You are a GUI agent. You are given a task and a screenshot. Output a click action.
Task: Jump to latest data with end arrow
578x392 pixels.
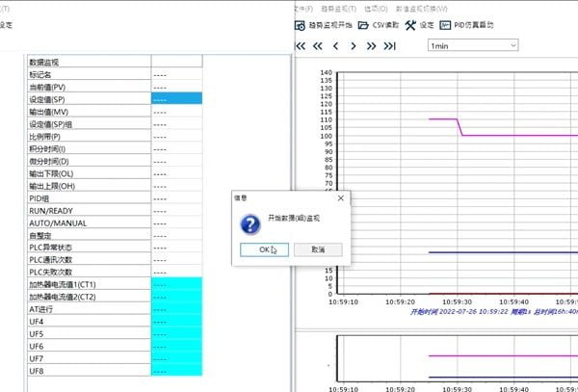[x=389, y=45]
